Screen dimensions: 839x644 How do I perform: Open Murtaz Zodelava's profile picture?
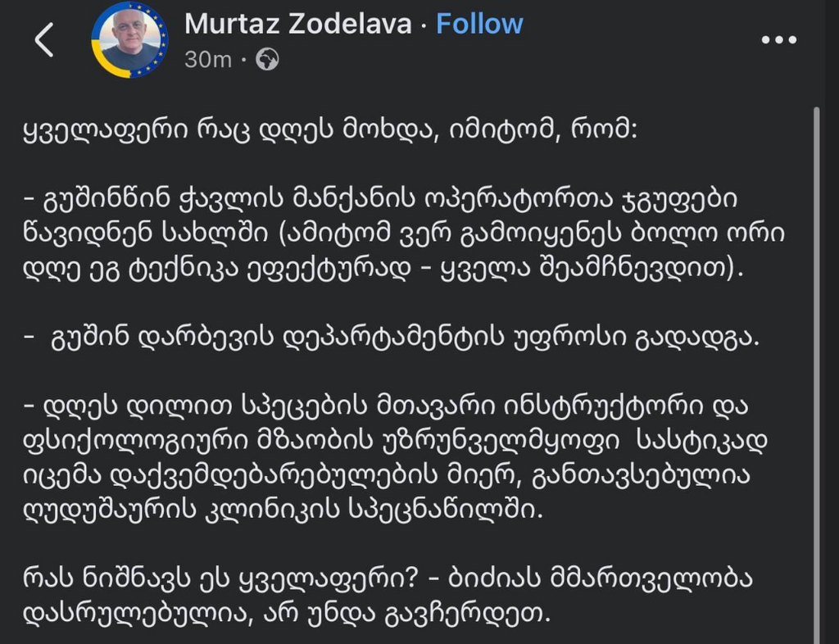click(x=129, y=40)
